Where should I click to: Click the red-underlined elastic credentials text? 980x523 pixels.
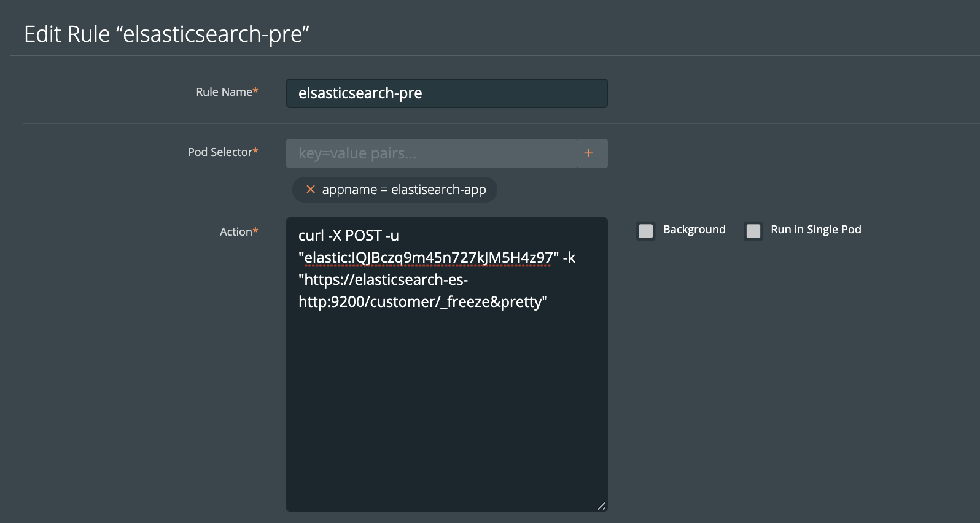click(428, 258)
